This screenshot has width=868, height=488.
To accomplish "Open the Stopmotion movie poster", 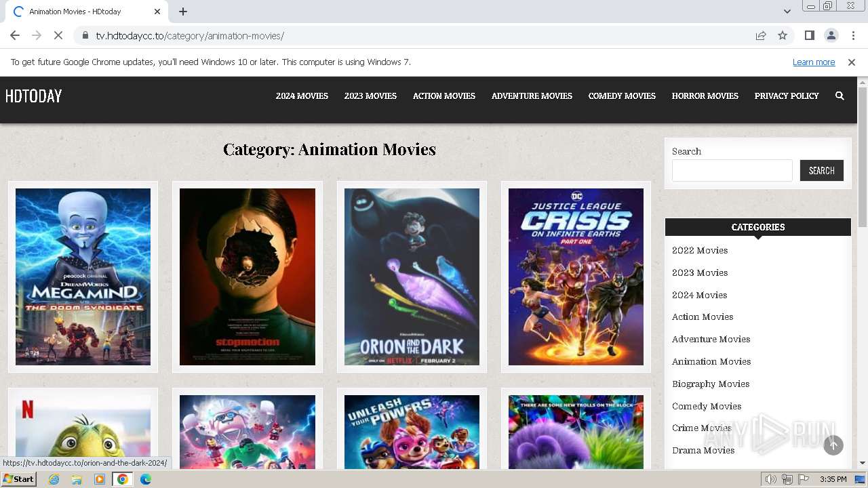I will (248, 277).
